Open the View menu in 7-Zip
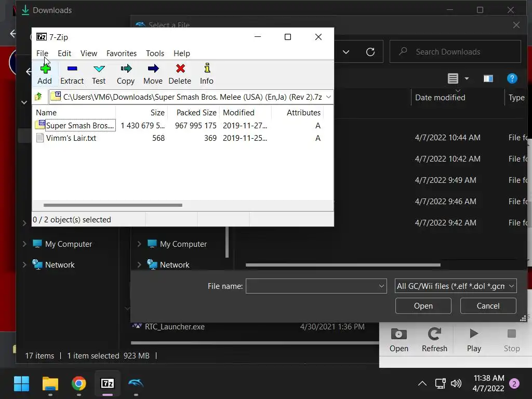 [x=88, y=54]
